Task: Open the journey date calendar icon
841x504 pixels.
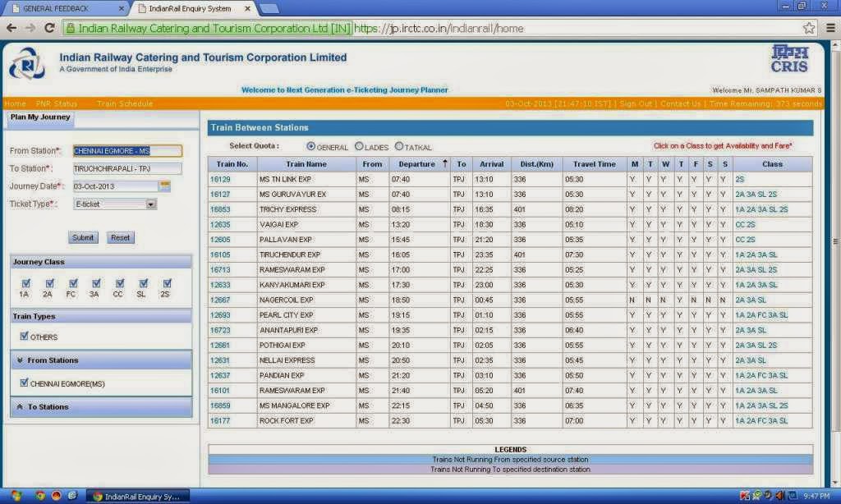Action: click(165, 186)
